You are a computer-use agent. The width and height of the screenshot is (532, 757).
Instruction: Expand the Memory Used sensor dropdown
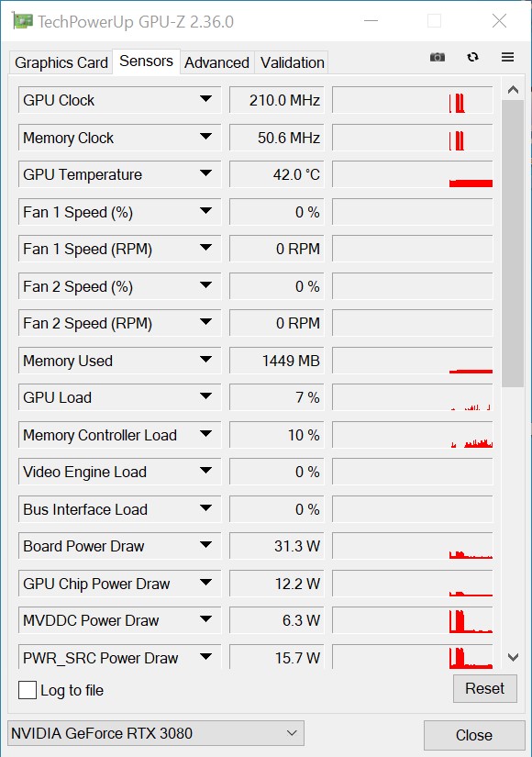coord(205,360)
